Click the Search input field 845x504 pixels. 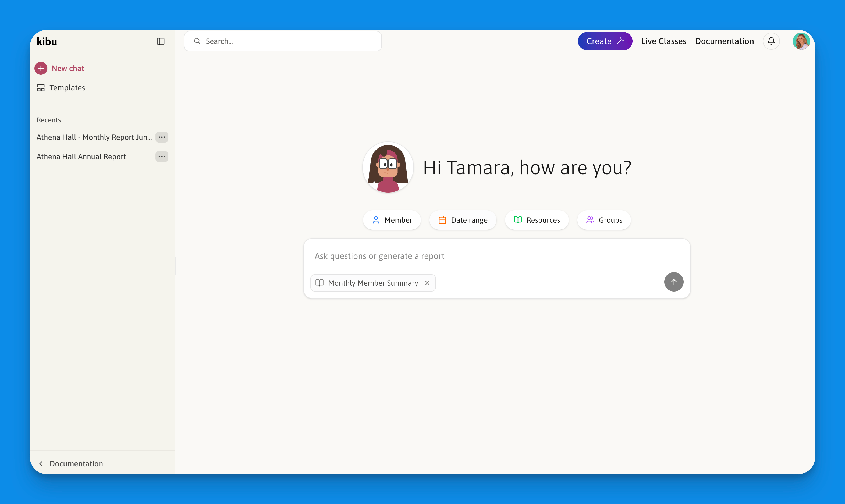click(283, 41)
